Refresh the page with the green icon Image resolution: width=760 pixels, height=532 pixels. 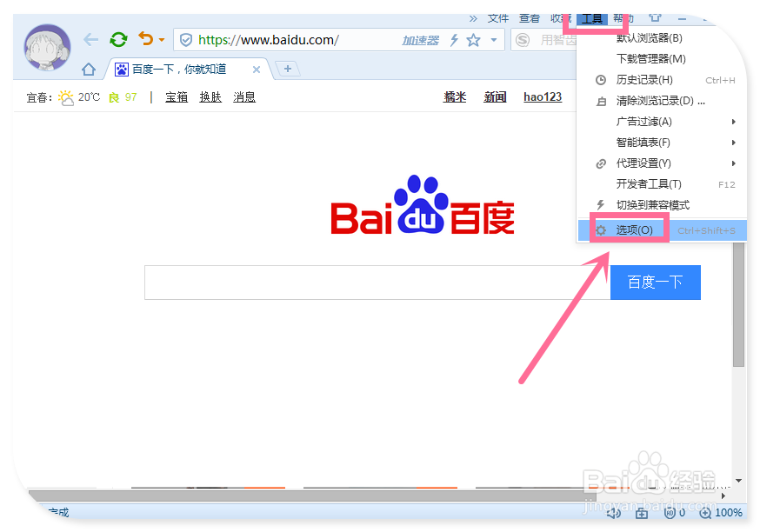118,39
